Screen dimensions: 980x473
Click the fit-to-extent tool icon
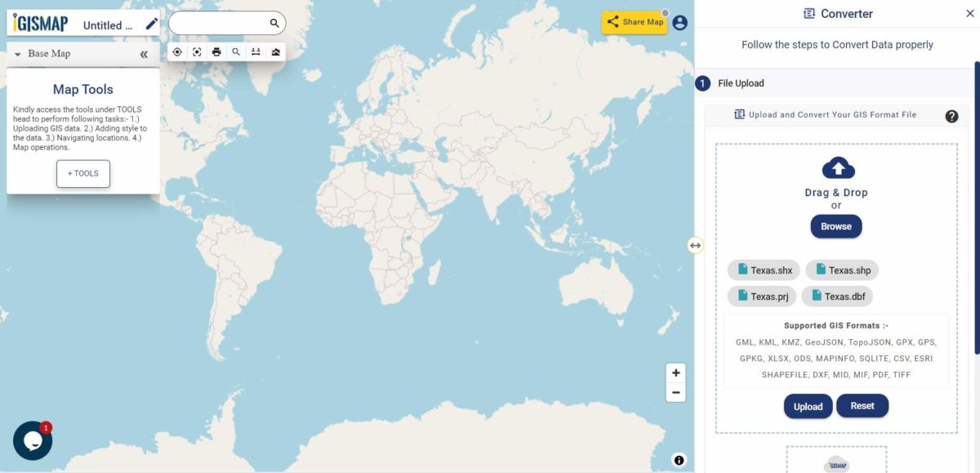[197, 51]
